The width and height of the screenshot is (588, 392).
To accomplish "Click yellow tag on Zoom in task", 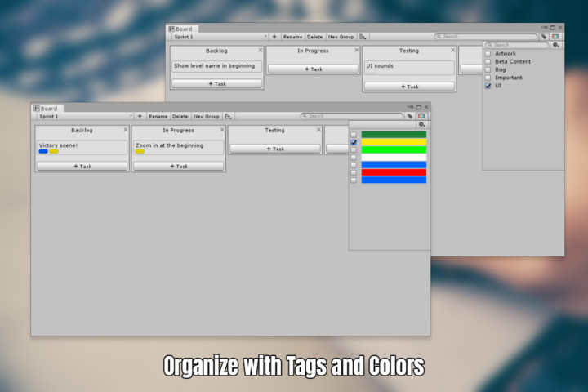I will [x=140, y=152].
